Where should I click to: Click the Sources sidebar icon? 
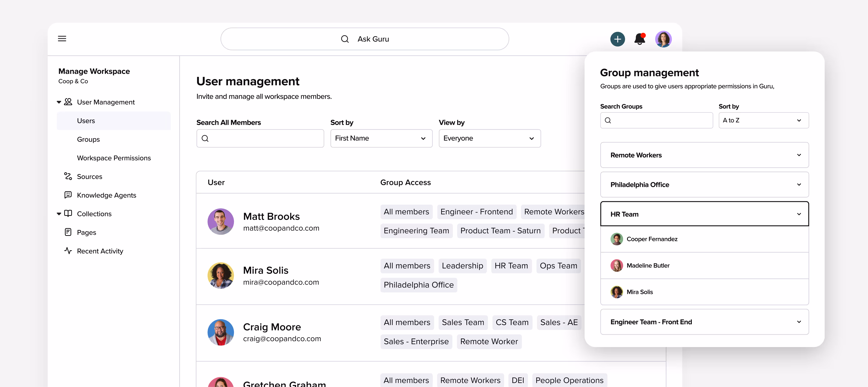68,176
